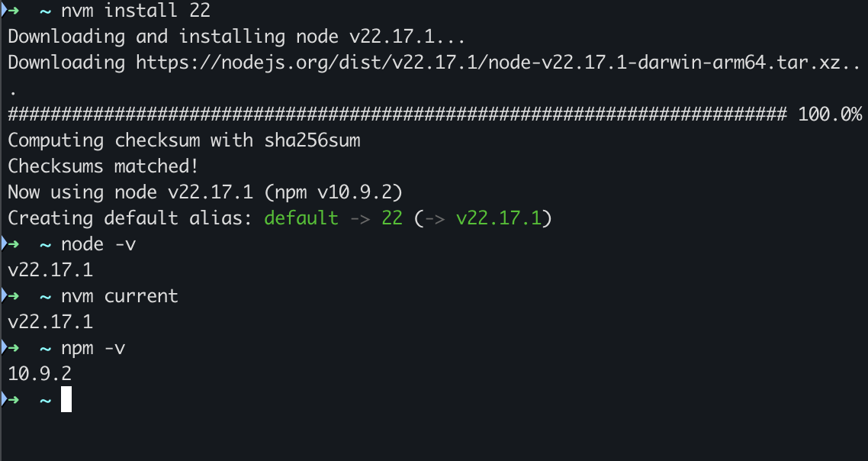Image resolution: width=868 pixels, height=461 pixels.
Task: Click the last empty prompt arrow
Action: click(x=11, y=399)
